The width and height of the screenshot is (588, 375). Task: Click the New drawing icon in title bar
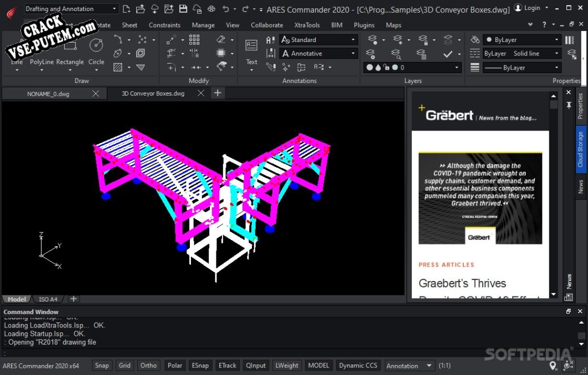126,9
